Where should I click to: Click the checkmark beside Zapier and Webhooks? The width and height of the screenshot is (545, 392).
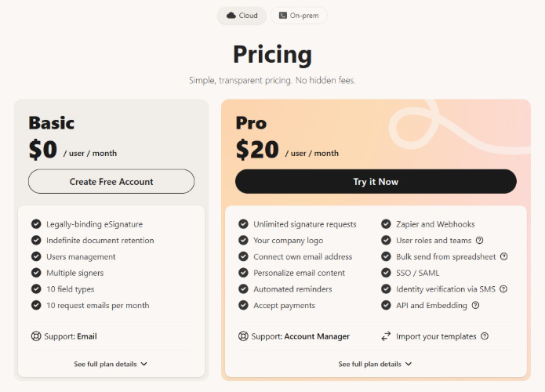pyautogui.click(x=386, y=224)
